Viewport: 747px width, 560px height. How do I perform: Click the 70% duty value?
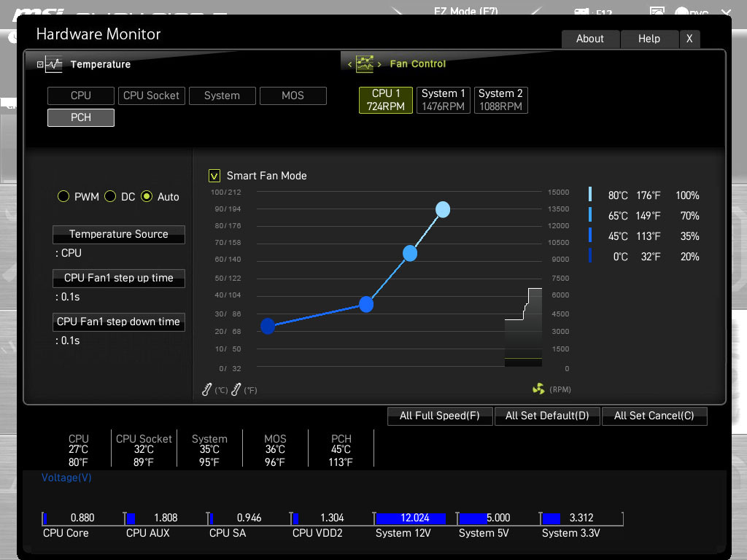[x=690, y=216]
